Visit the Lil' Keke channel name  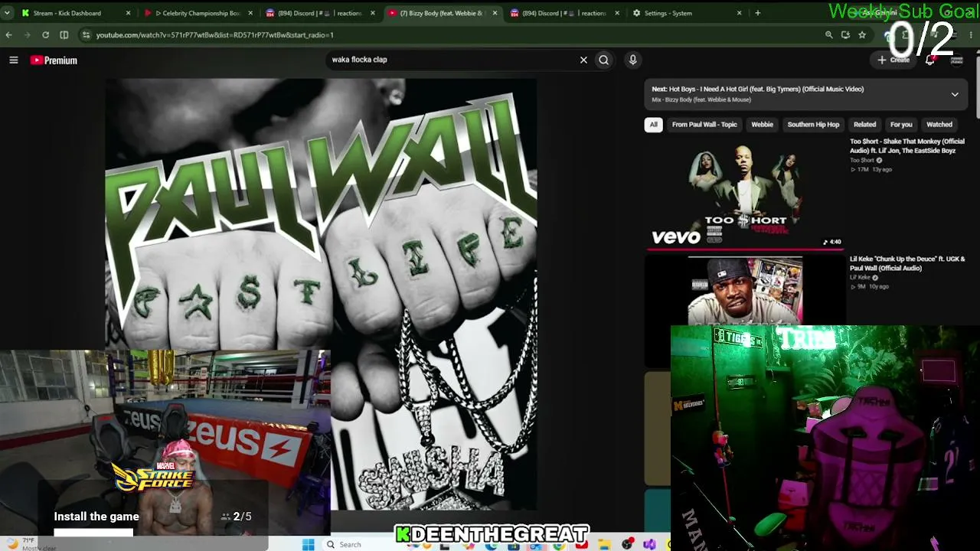(861, 277)
